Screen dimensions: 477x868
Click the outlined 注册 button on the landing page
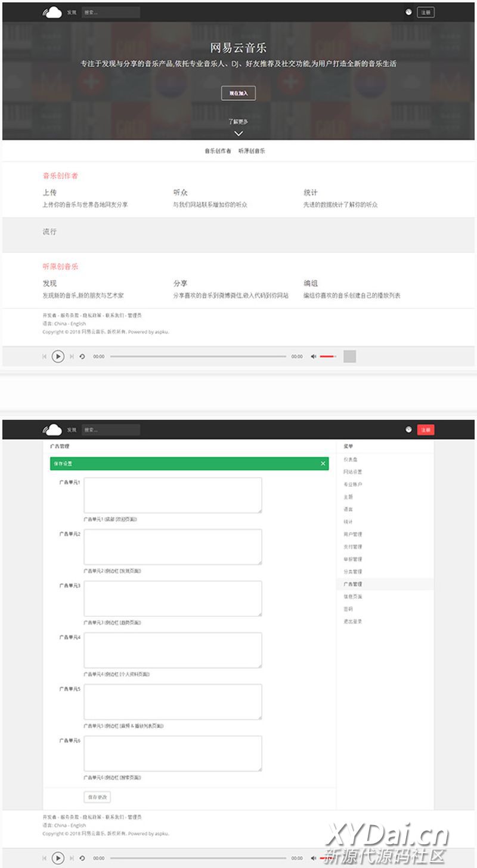click(x=426, y=12)
